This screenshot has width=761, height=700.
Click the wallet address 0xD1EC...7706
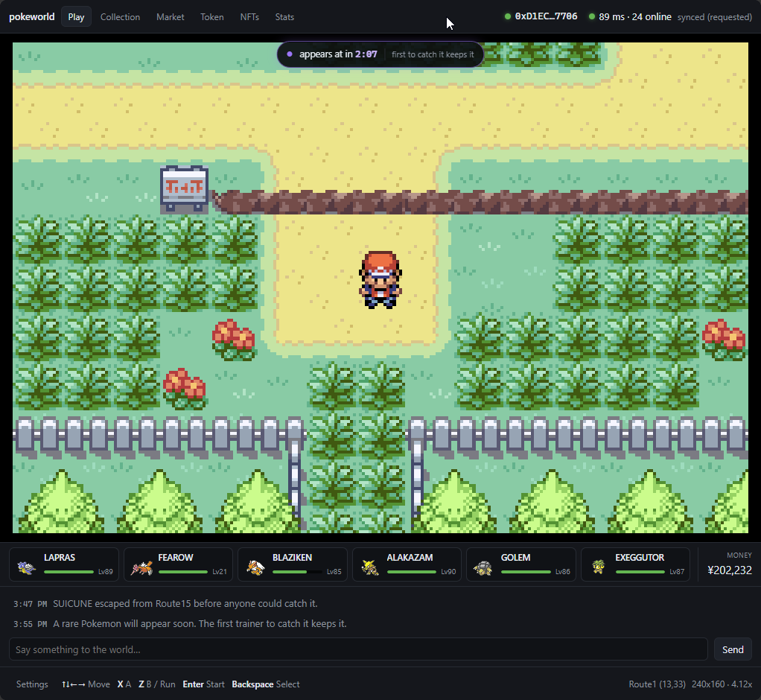coord(546,16)
